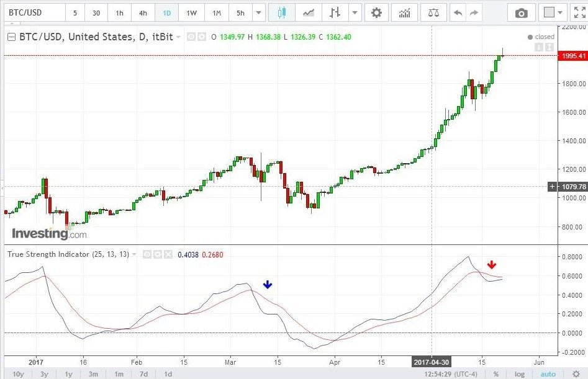Image resolution: width=588 pixels, height=379 pixels.
Task: Toggle main series visibility eye icon
Action: [191, 37]
